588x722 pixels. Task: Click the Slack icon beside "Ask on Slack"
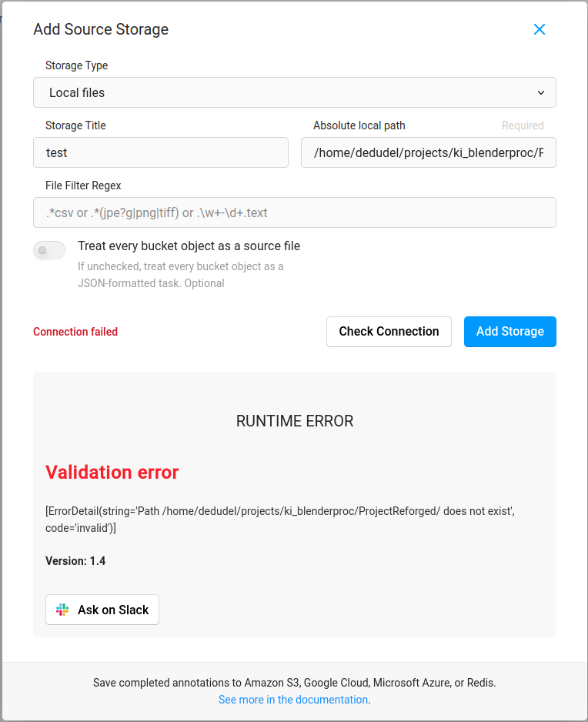click(x=62, y=609)
